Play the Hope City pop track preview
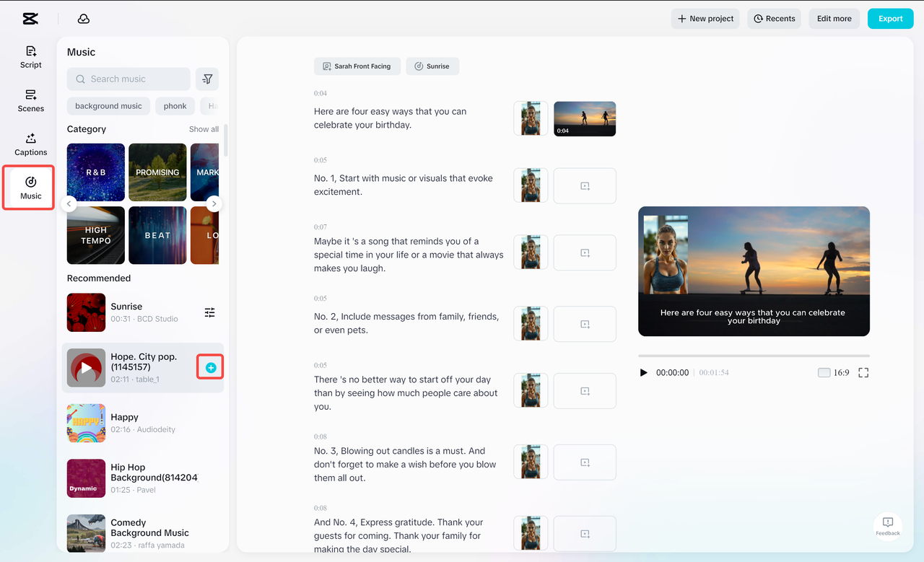 point(86,368)
